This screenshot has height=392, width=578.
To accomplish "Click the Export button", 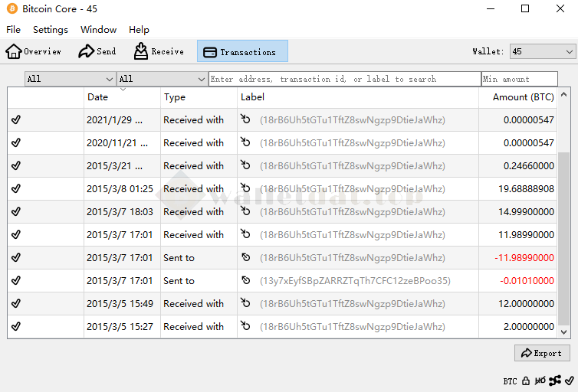I will point(542,353).
